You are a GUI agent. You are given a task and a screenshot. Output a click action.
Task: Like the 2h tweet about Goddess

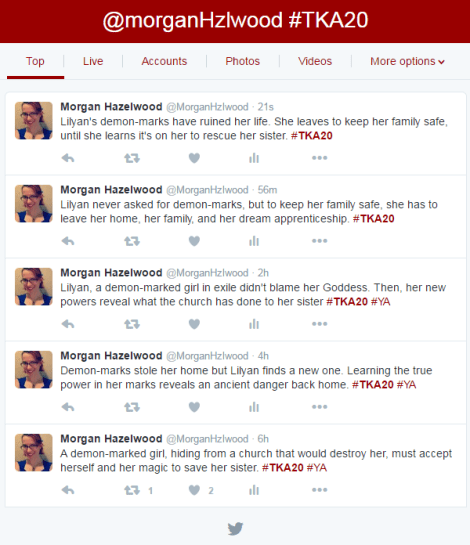pos(194,324)
